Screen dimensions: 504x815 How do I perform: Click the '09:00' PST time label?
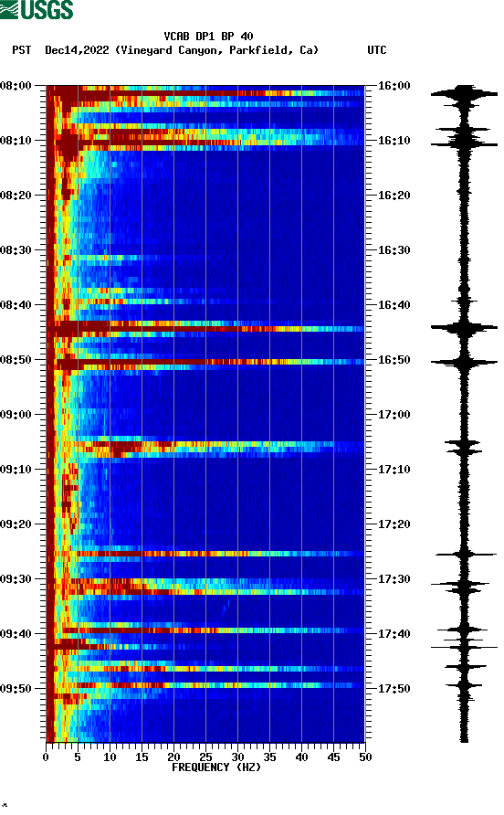coord(16,415)
